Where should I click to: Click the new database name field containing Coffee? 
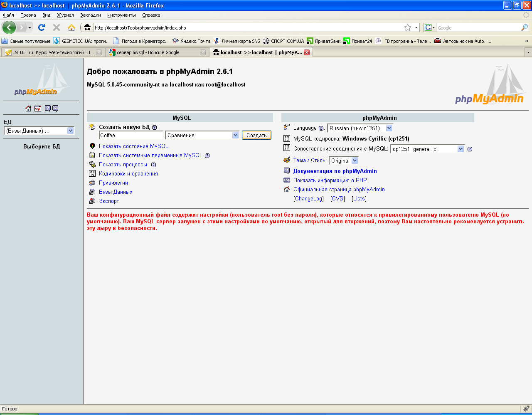131,135
